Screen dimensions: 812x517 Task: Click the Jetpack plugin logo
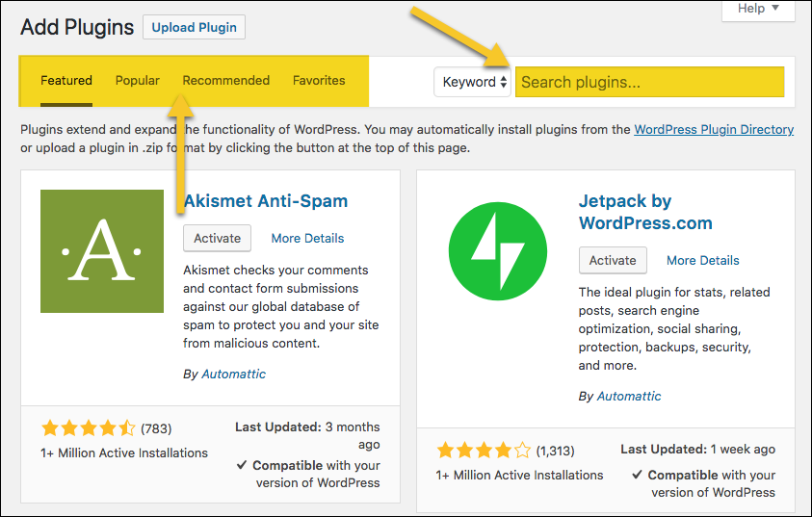tap(498, 251)
